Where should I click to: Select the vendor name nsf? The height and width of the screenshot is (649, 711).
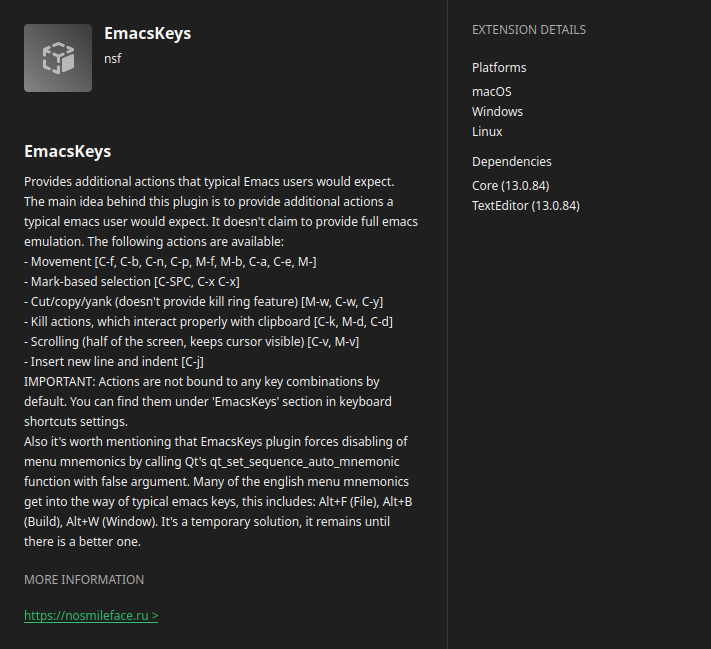[112, 59]
